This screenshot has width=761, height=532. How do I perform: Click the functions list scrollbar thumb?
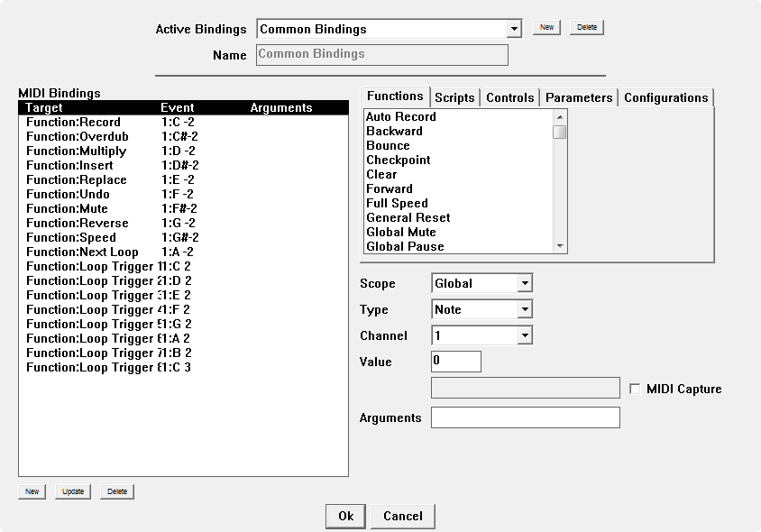click(x=560, y=132)
